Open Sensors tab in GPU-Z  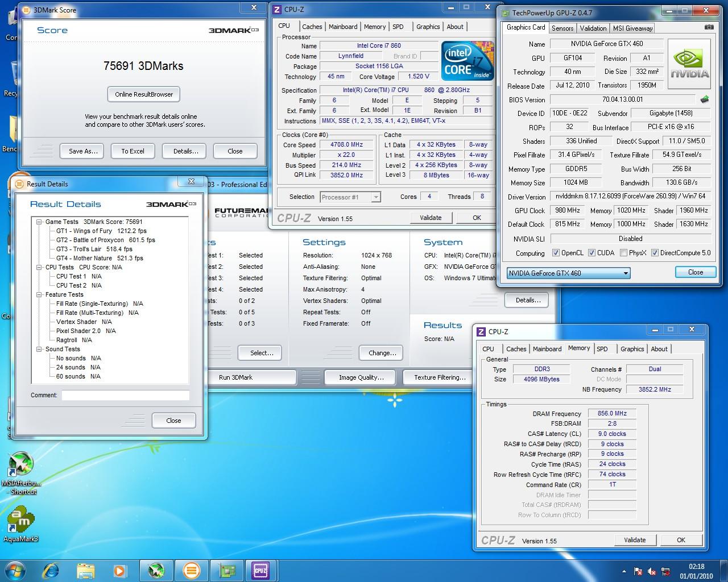[562, 28]
